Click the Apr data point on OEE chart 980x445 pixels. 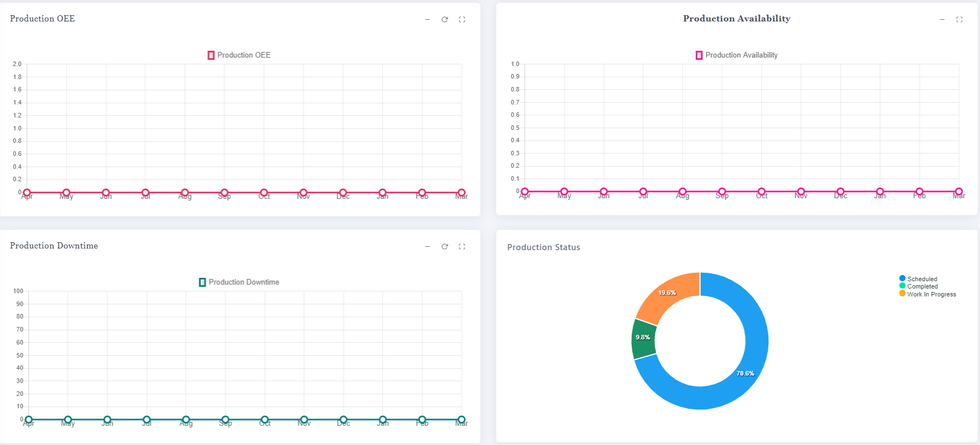coord(27,193)
